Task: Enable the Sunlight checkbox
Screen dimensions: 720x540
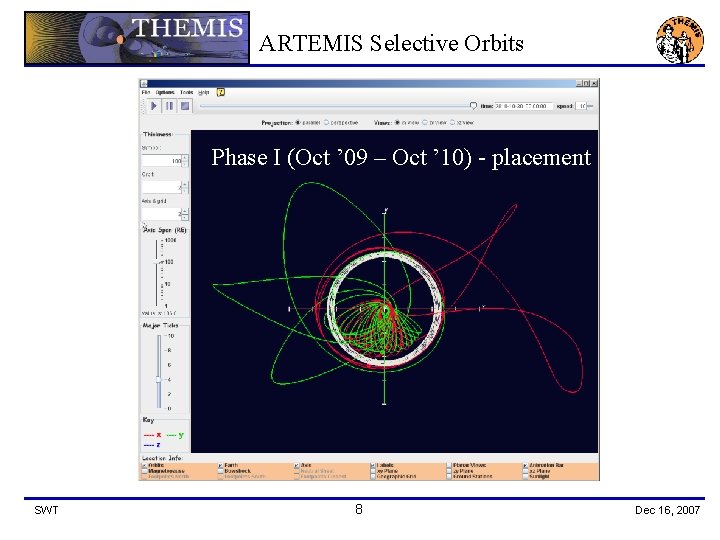Action: (525, 477)
